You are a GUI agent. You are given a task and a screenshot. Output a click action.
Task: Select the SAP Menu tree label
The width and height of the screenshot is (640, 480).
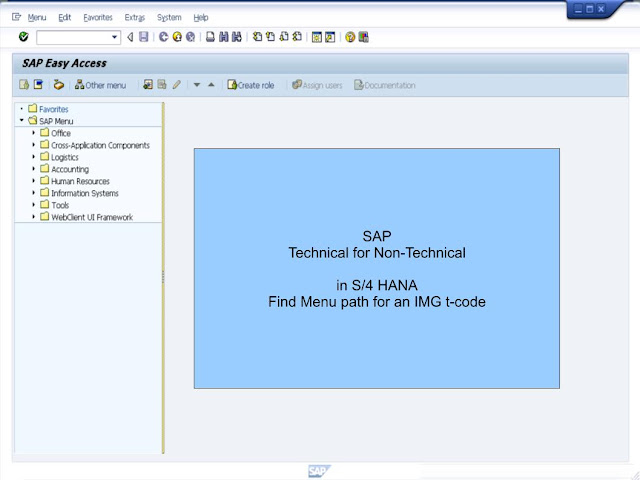click(x=56, y=121)
